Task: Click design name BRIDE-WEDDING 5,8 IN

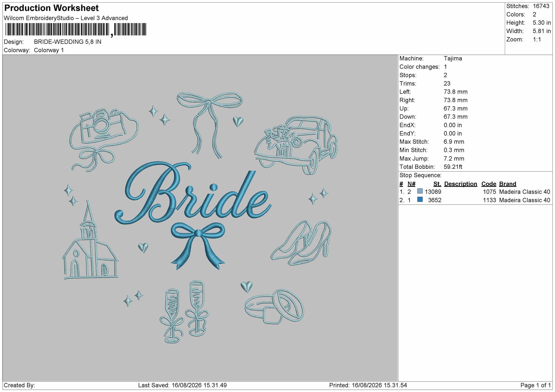Action: click(x=68, y=42)
